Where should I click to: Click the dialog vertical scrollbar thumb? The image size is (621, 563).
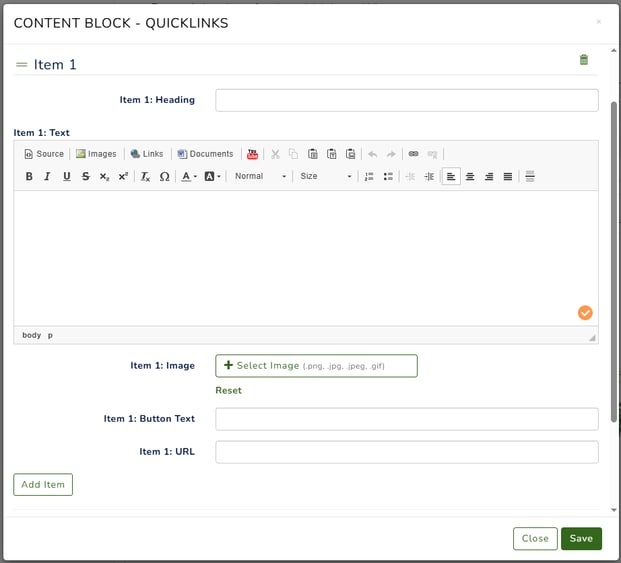[x=613, y=262]
